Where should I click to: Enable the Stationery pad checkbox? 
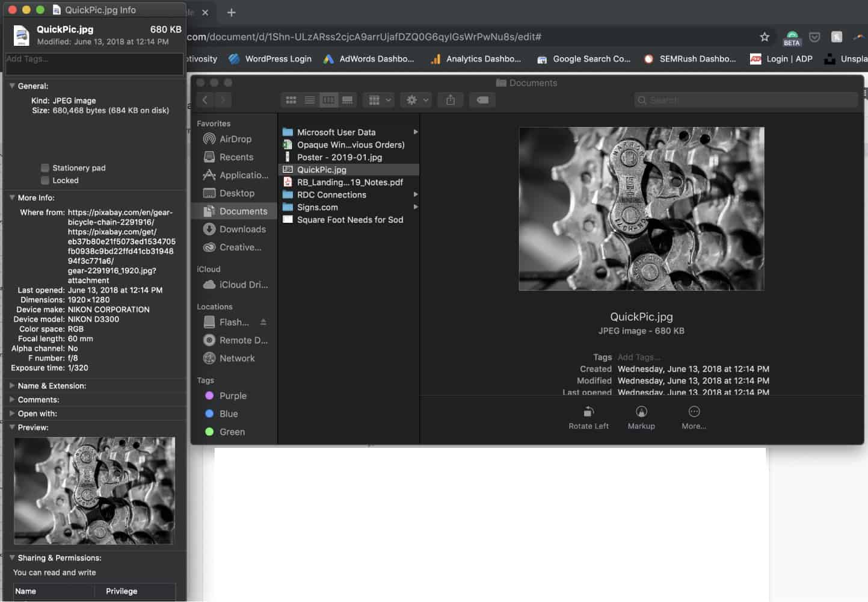[45, 168]
